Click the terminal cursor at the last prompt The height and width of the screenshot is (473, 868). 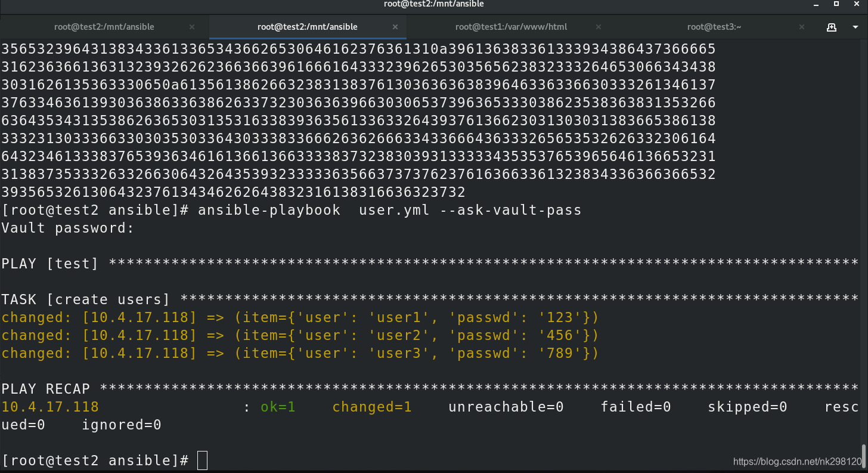(x=202, y=460)
